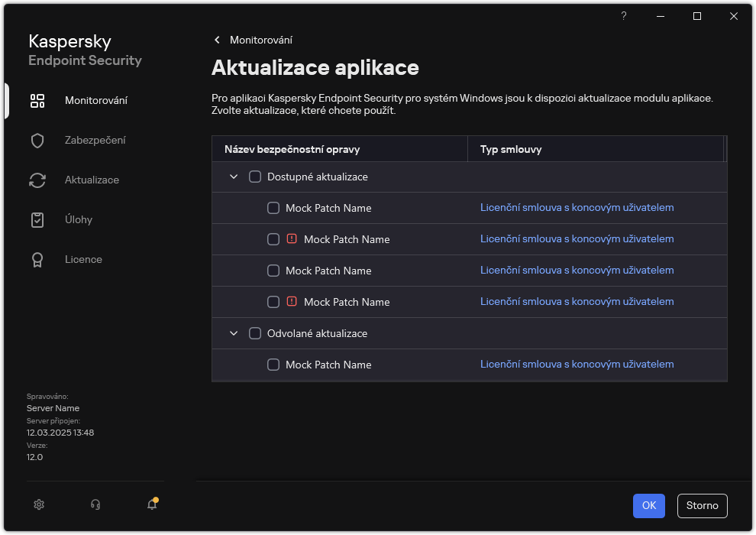
Task: Collapse the Odvolané aktualizace group
Action: point(233,333)
